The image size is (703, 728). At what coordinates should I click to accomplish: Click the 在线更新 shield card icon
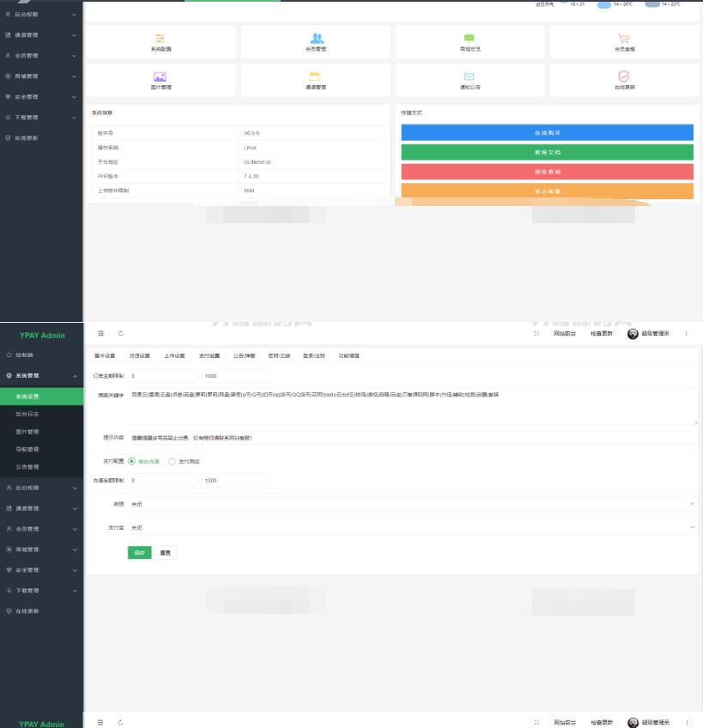pos(624,76)
